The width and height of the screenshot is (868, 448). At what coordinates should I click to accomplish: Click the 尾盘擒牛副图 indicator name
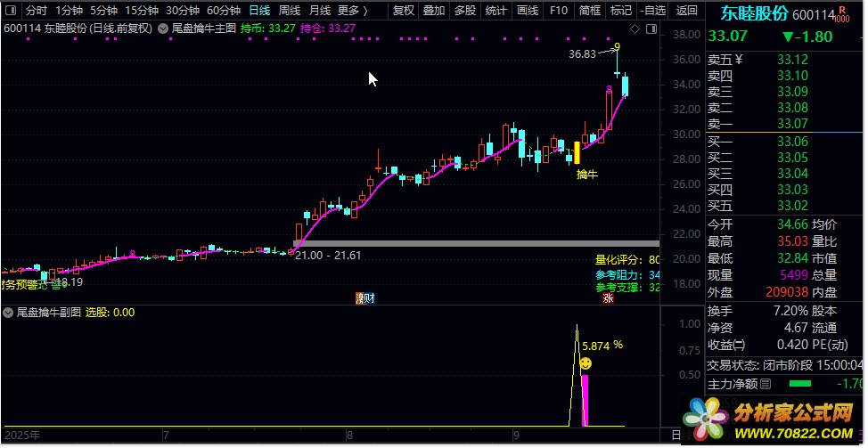(x=49, y=313)
